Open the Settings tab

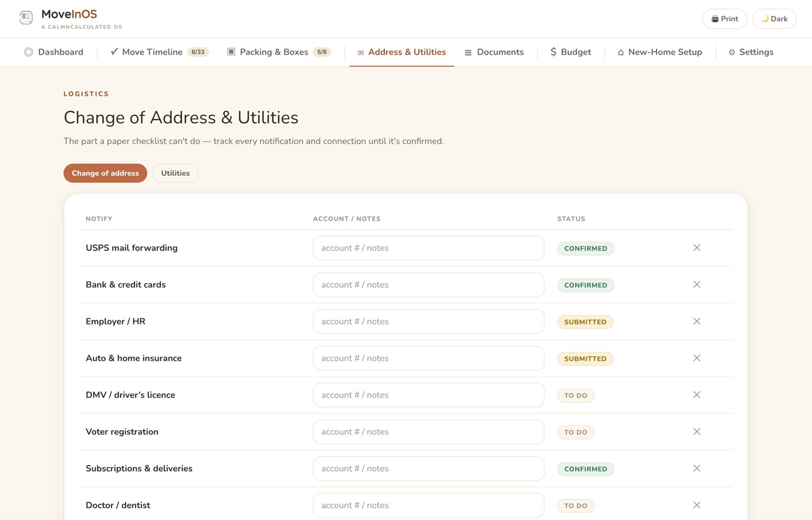point(751,52)
